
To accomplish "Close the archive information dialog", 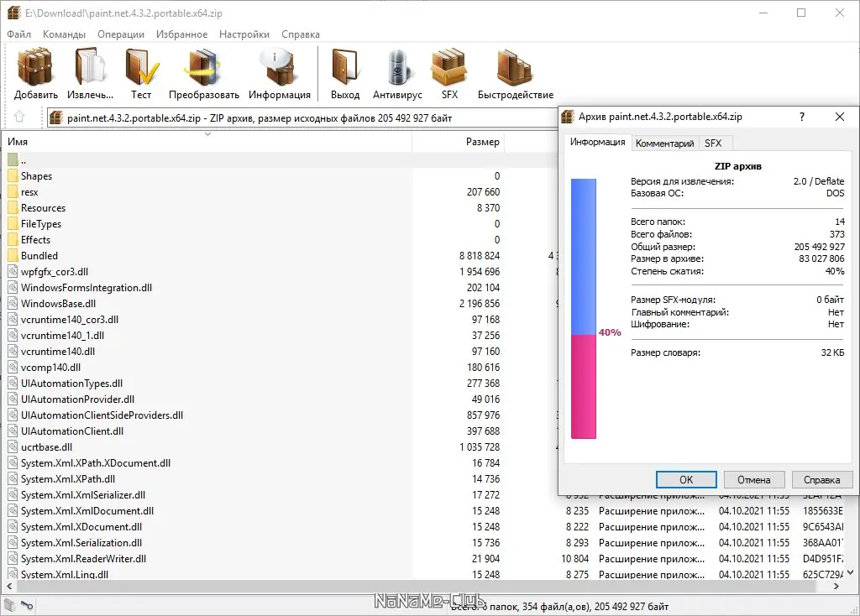I will click(x=840, y=117).
